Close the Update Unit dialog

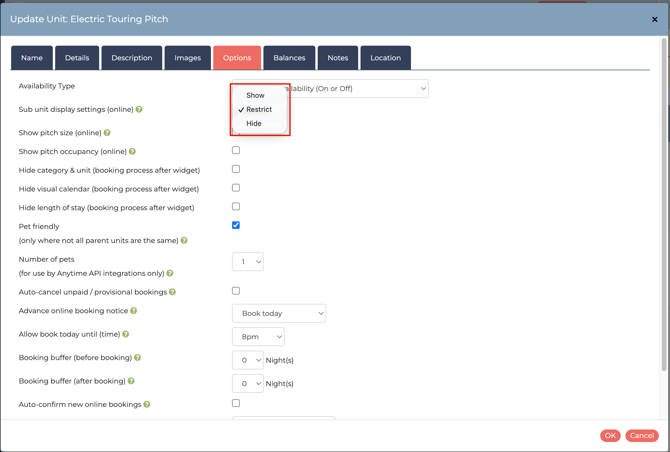(655, 19)
